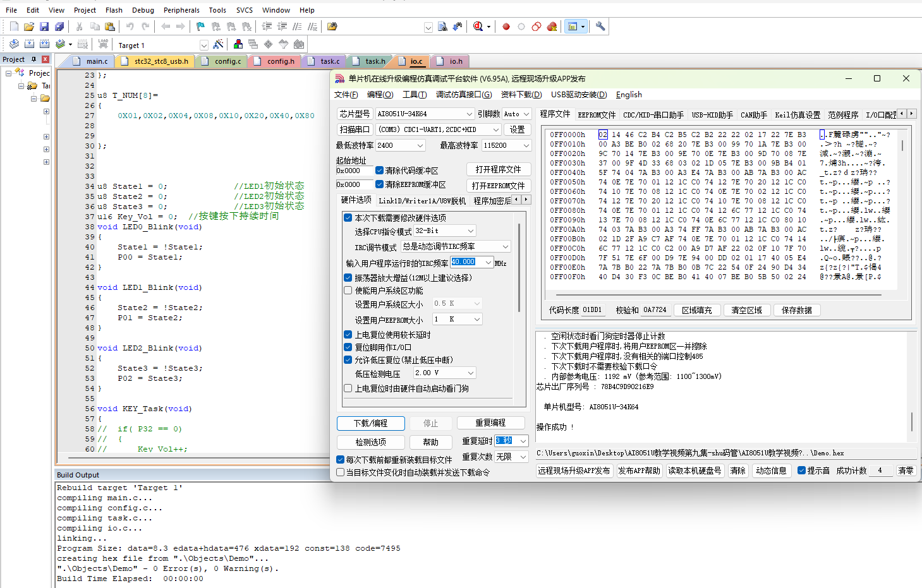Toggle the clear EEPROM buffer checkbox
This screenshot has height=588, width=922.
pos(379,184)
